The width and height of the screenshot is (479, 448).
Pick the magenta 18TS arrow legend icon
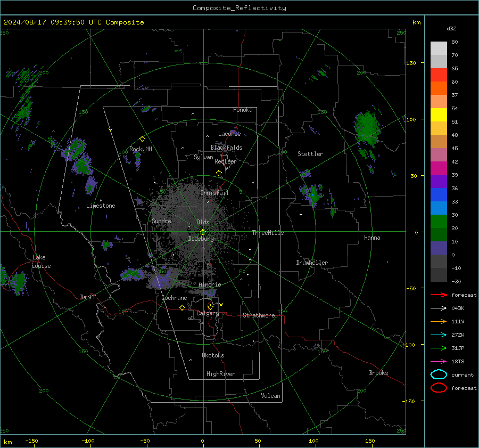pos(439,362)
